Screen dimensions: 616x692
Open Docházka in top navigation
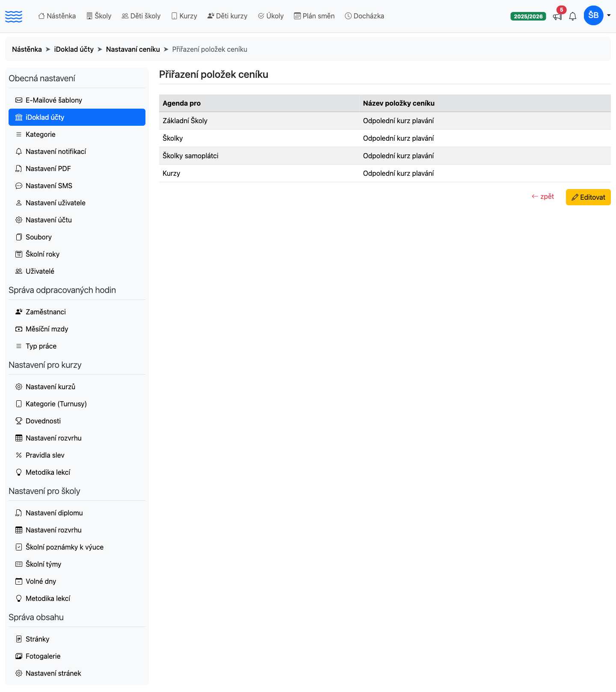[x=364, y=16]
